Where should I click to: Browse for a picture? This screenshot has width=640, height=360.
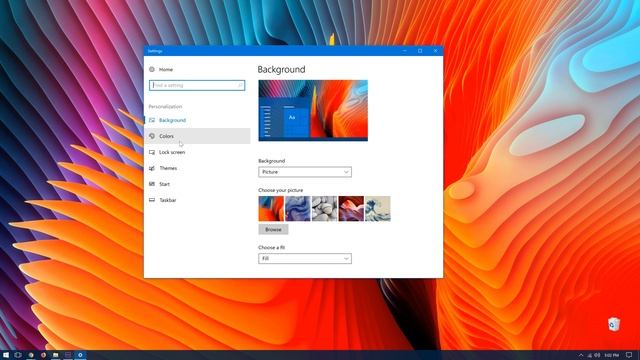click(x=273, y=229)
